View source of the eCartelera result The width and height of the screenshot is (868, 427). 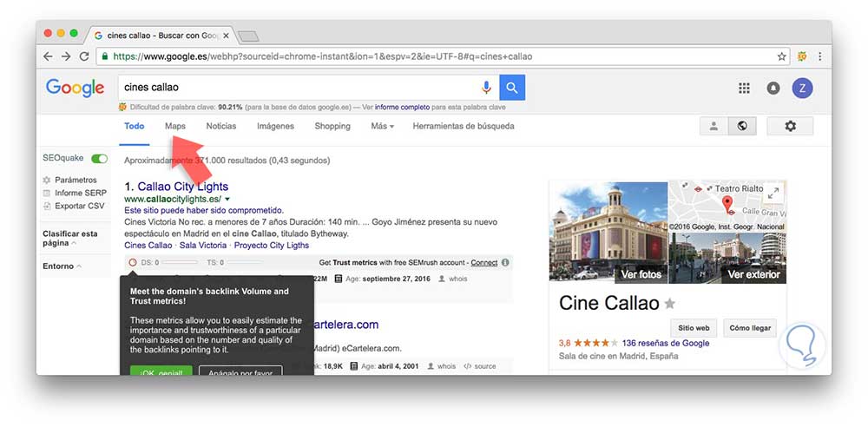pos(480,366)
